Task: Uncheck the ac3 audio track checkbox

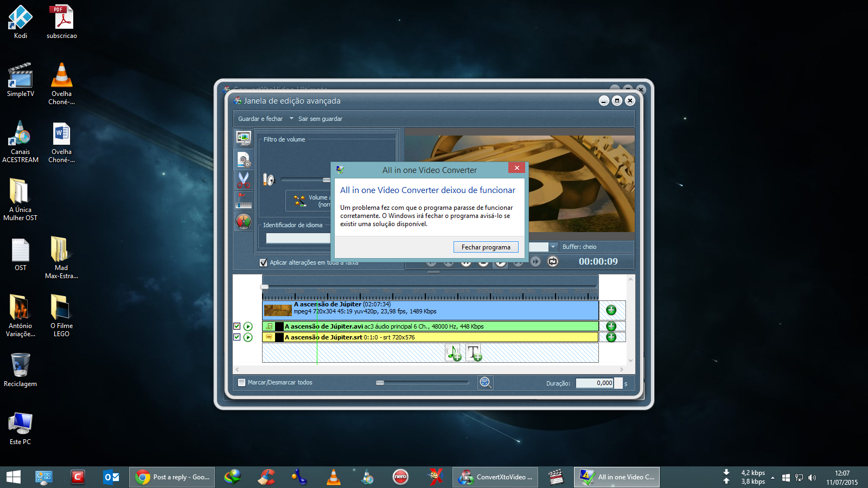Action: (237, 326)
